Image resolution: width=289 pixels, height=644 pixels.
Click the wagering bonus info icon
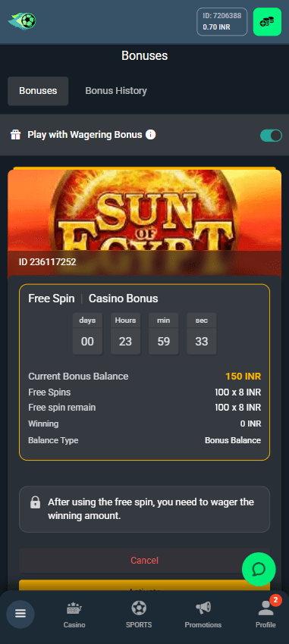(151, 134)
